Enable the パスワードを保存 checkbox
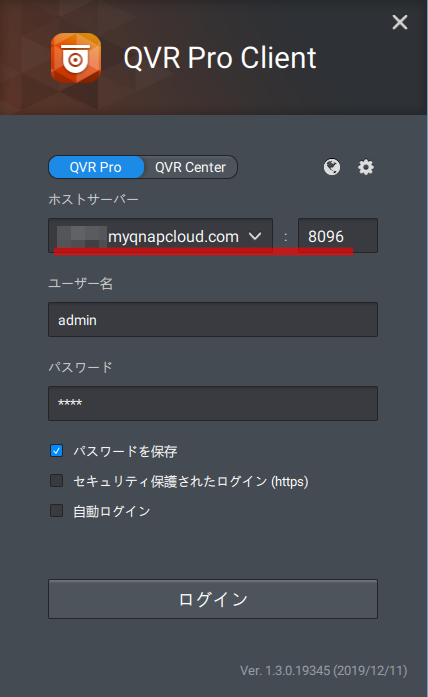 coord(56,451)
